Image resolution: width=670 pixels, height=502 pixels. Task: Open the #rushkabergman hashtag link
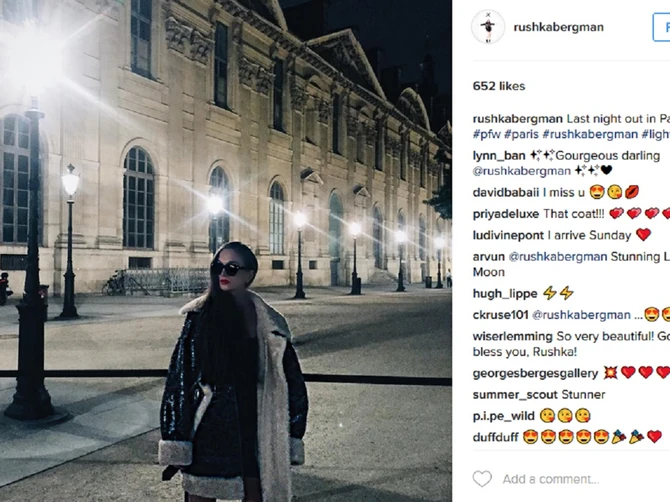(x=590, y=134)
